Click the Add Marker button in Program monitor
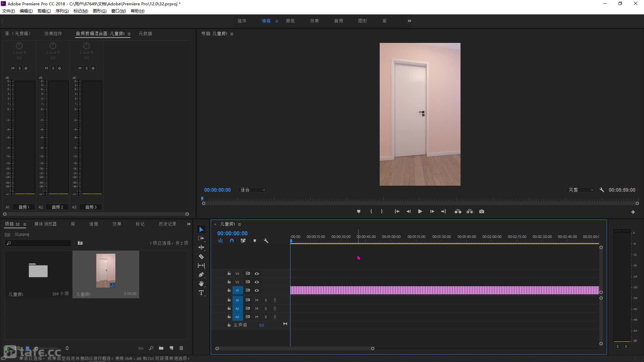 (x=359, y=212)
